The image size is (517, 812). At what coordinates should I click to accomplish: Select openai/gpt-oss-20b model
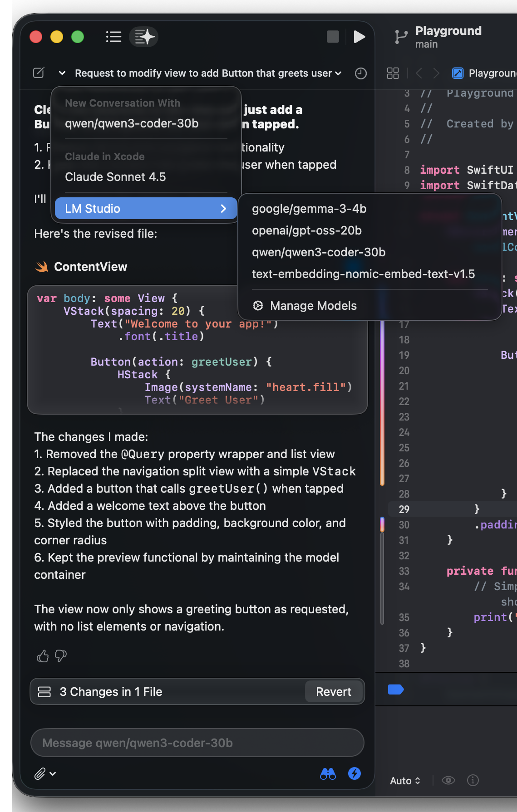369,230
